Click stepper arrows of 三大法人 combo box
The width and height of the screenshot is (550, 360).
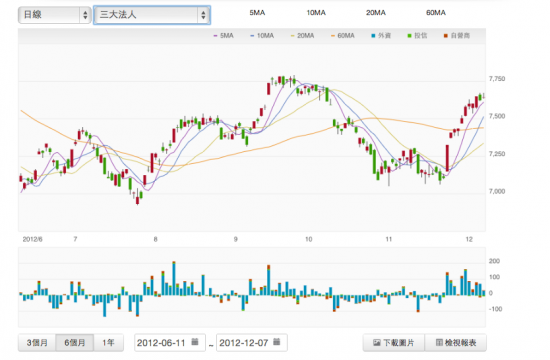point(203,15)
